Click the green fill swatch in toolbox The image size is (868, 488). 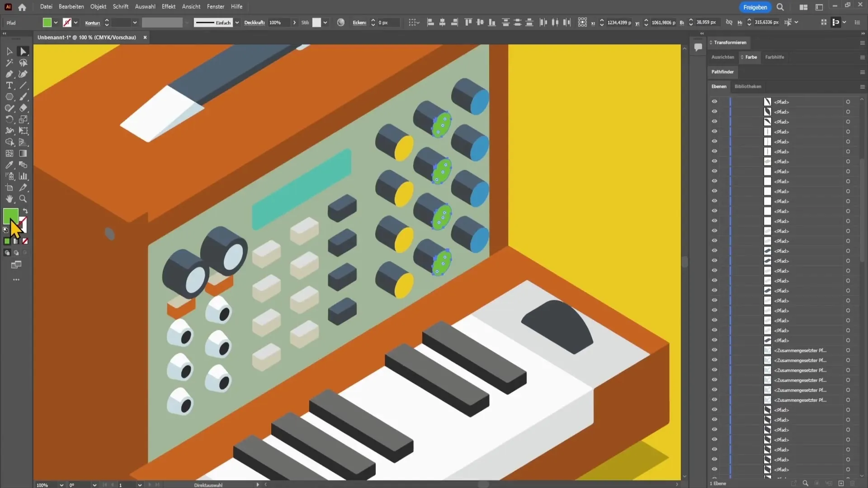(x=11, y=216)
